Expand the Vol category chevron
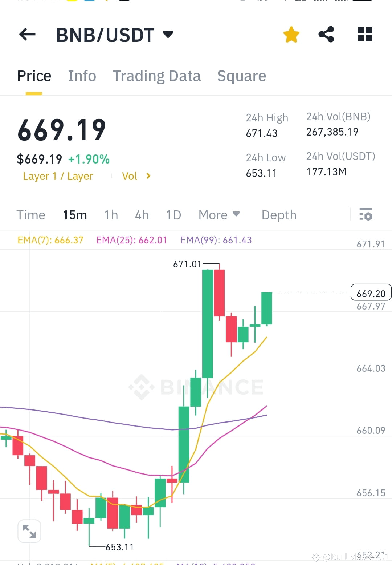 tap(148, 176)
